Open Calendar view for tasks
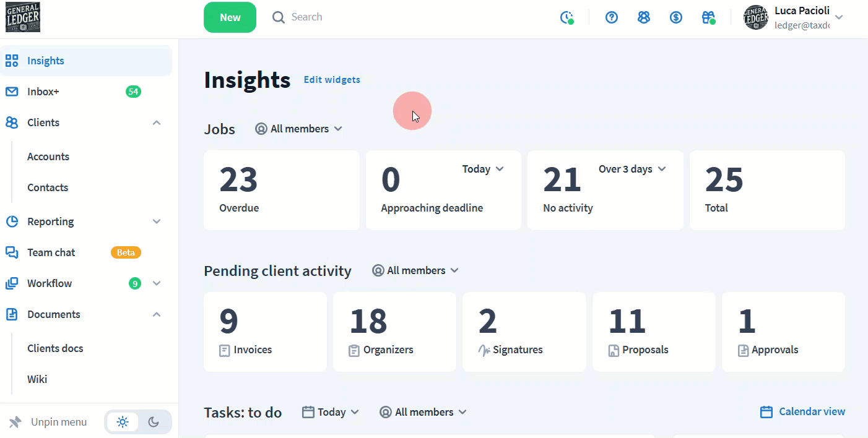868x438 pixels. (802, 411)
